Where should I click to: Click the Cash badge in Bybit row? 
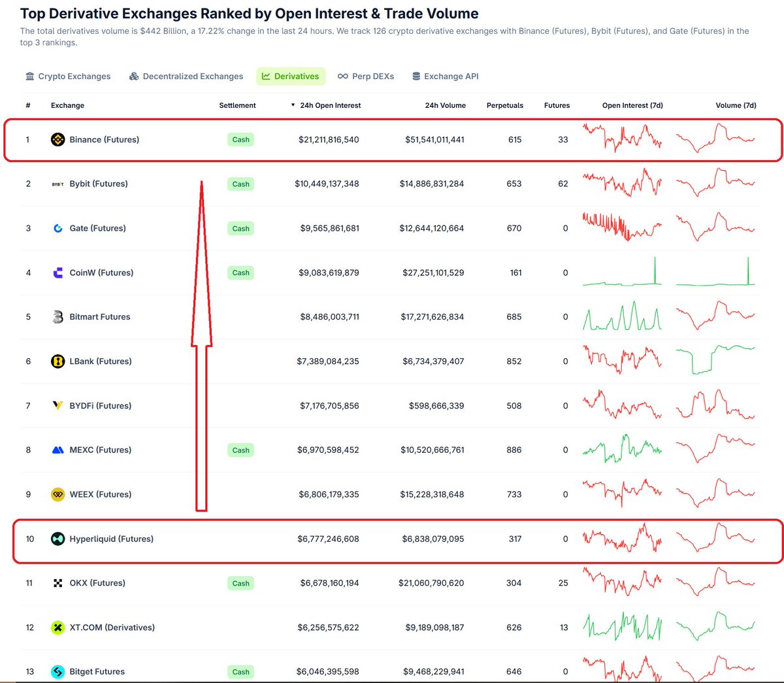coord(240,184)
